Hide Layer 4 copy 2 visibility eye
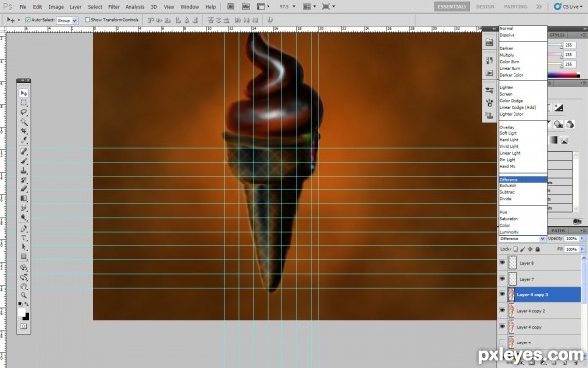 click(502, 310)
